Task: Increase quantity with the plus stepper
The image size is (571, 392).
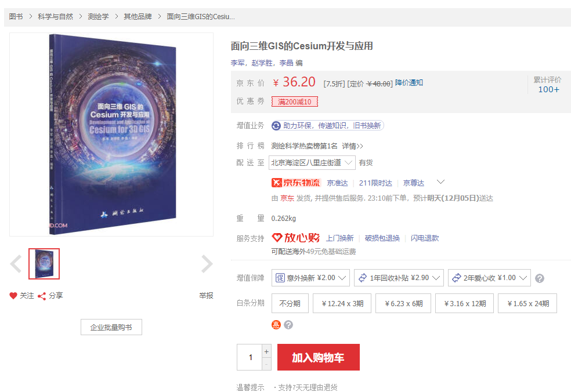Action: [x=266, y=351]
